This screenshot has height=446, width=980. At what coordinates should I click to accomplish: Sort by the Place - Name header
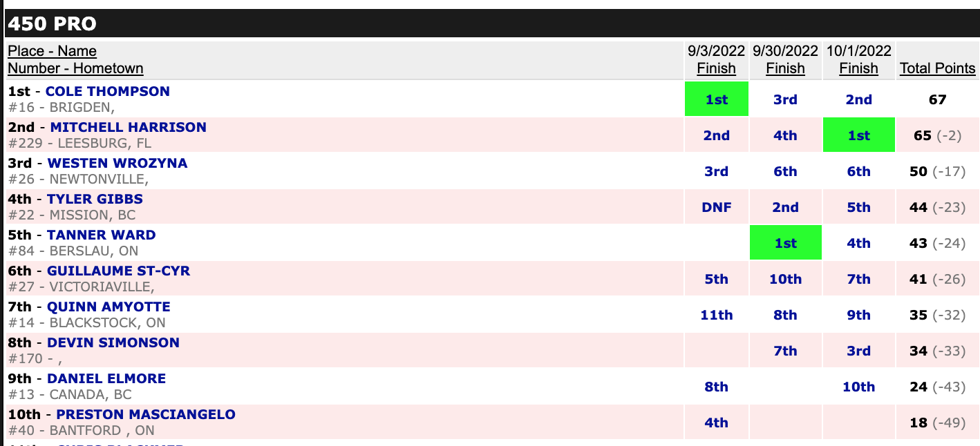tap(52, 51)
